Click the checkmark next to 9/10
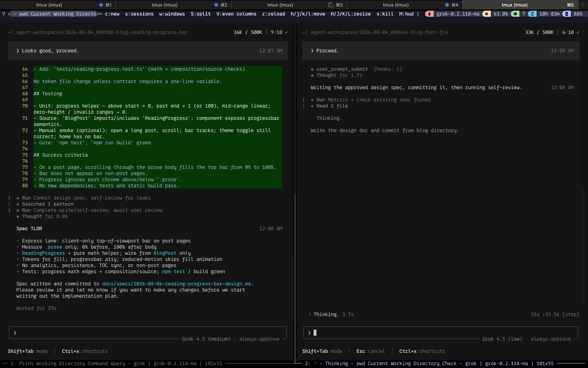This screenshot has height=368, width=588. [286, 32]
